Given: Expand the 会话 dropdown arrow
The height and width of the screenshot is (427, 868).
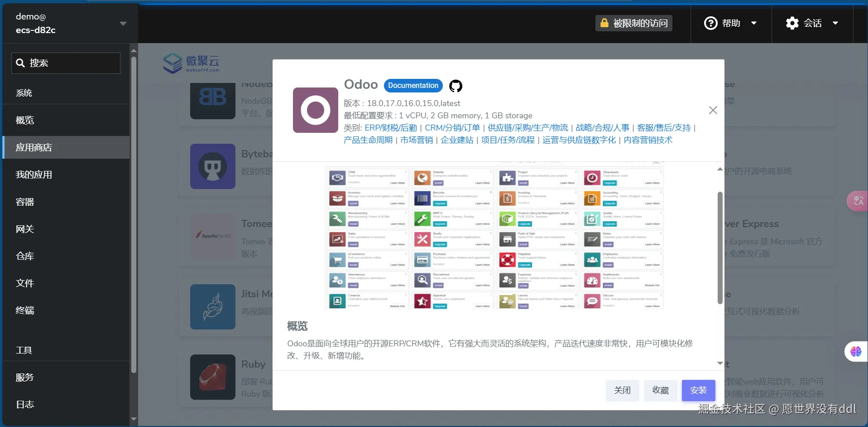Looking at the screenshot, I should (835, 23).
